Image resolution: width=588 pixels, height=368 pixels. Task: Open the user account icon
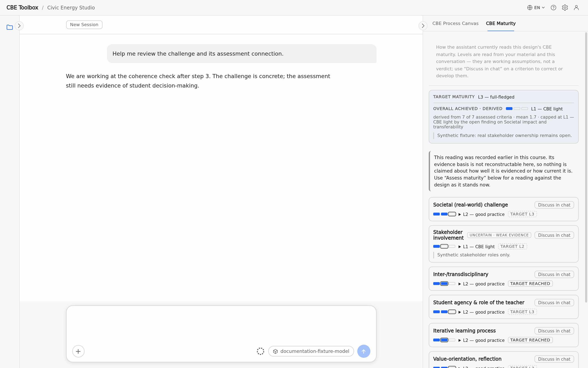(x=576, y=8)
